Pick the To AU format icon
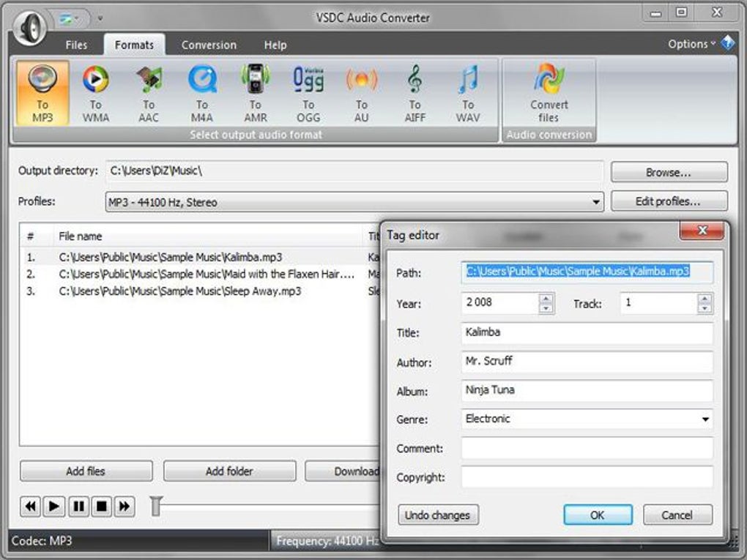Screen dimensions: 747x560 362,94
